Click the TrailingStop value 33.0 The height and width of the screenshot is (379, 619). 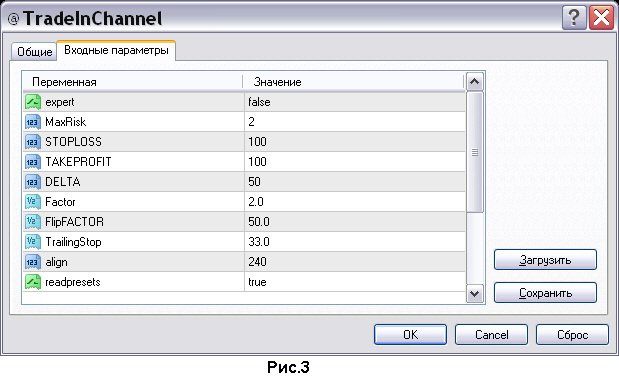[x=259, y=242]
